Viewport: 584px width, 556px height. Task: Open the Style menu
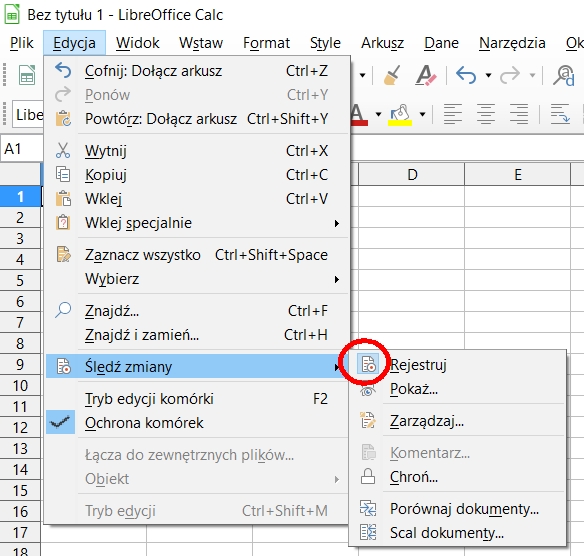click(x=325, y=43)
